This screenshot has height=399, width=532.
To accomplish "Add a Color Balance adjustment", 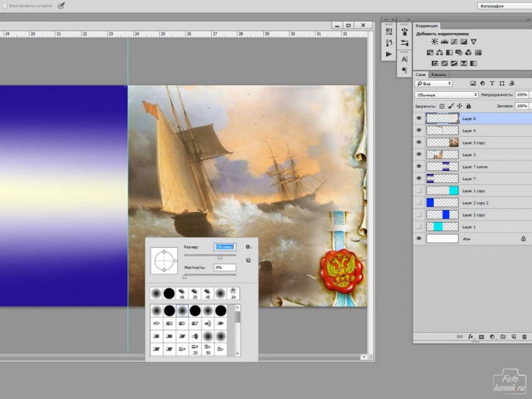I will click(x=440, y=52).
